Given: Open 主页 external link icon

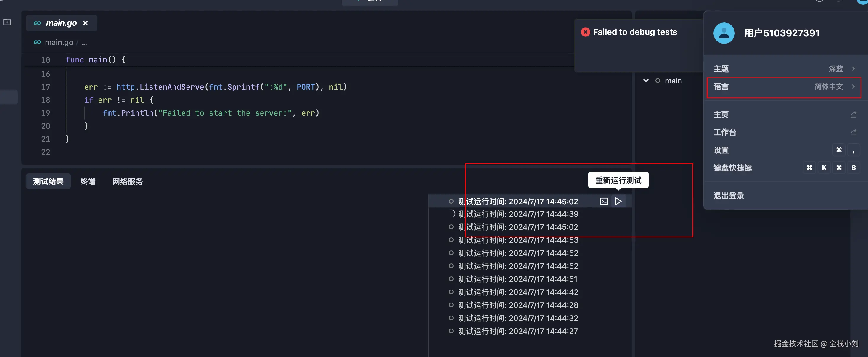Looking at the screenshot, I should (853, 115).
